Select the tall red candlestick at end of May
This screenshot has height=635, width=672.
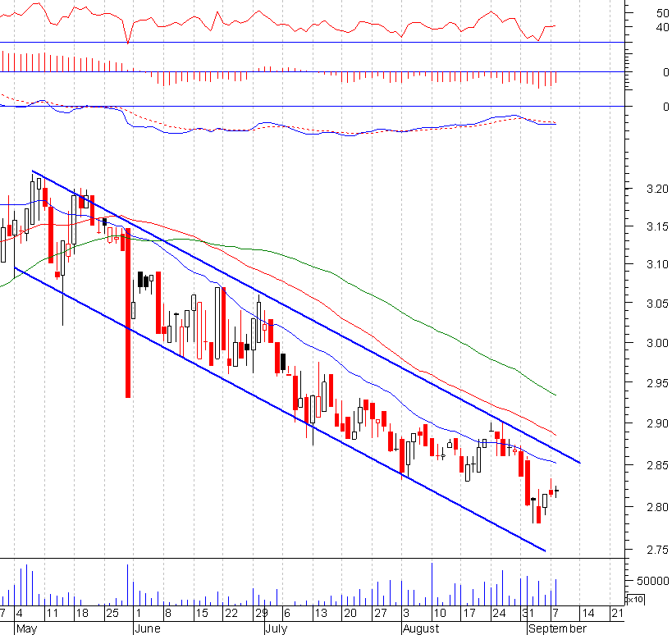[128, 313]
